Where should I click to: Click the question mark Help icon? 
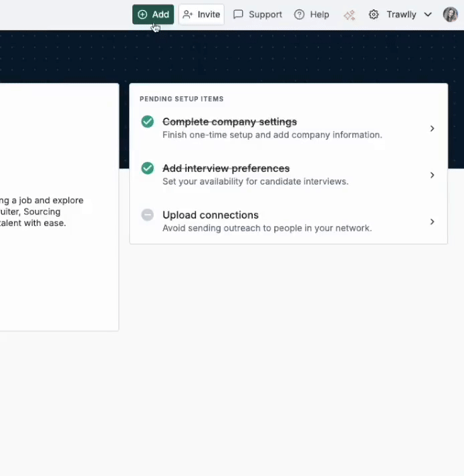click(300, 15)
